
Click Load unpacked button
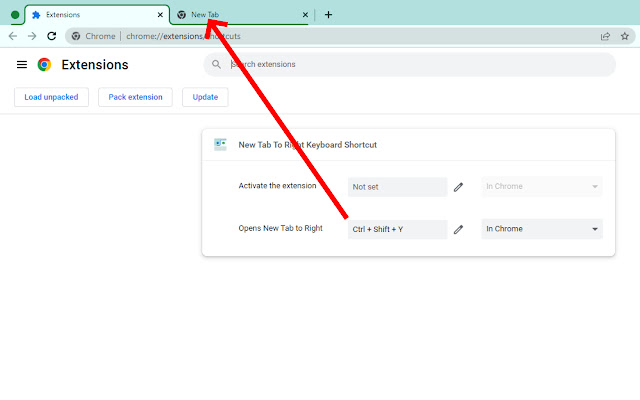click(x=51, y=97)
